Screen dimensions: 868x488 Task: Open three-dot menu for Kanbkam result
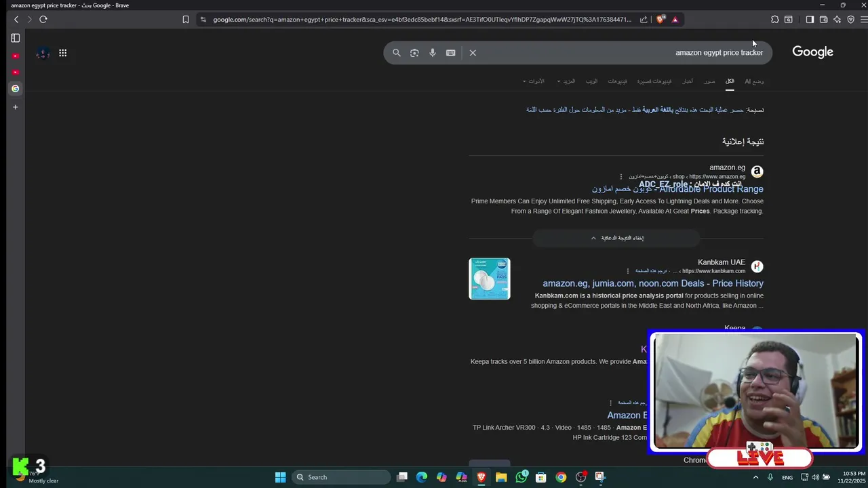click(627, 271)
